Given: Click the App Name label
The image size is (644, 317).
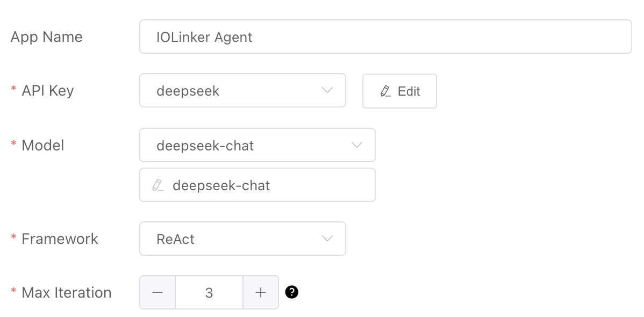Looking at the screenshot, I should click(47, 37).
